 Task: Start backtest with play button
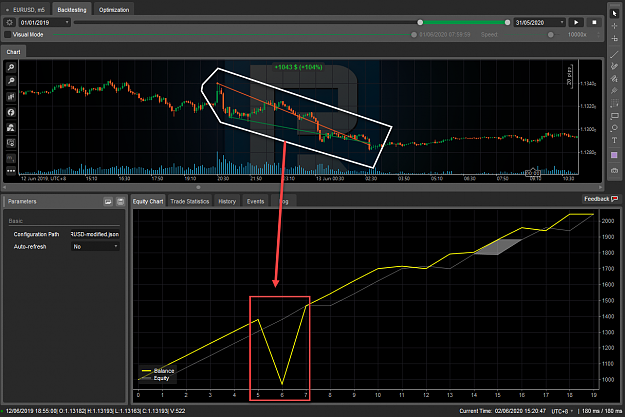click(576, 22)
